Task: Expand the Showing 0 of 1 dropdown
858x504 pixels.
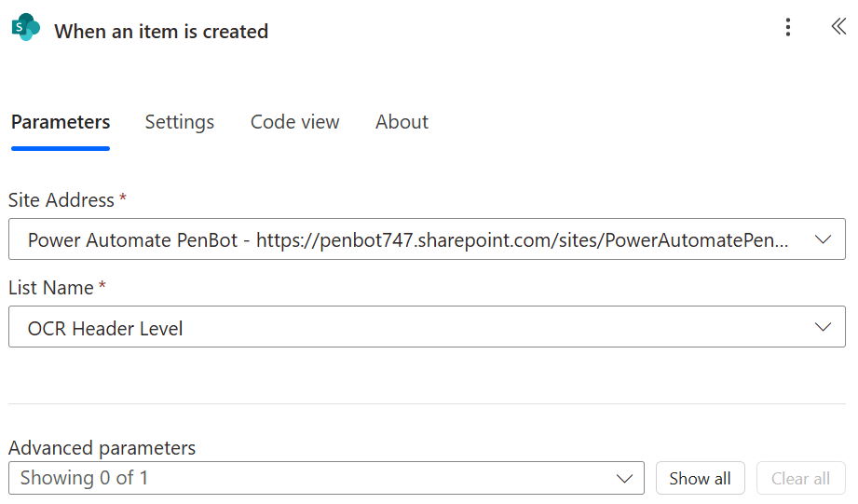Action: [x=317, y=479]
